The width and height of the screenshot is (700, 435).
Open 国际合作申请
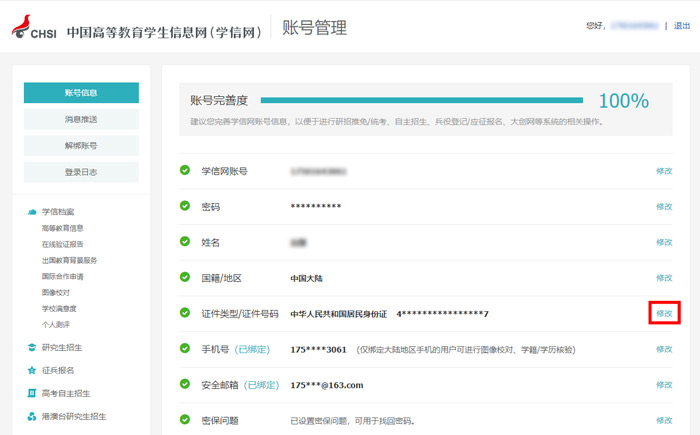click(62, 276)
